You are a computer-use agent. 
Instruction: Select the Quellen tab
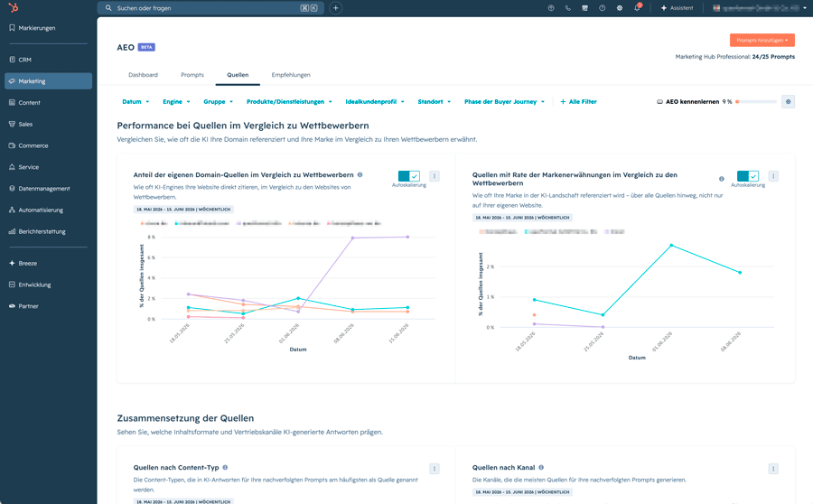coord(238,75)
